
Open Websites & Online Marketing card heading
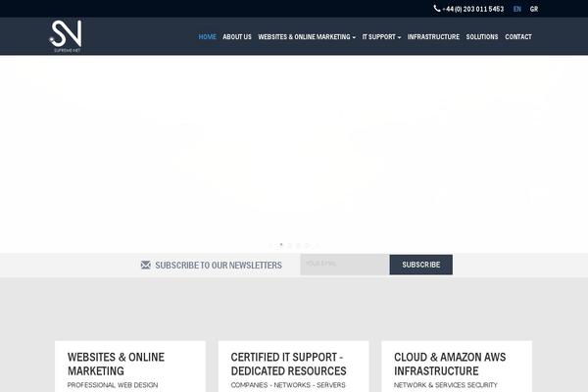pos(116,364)
